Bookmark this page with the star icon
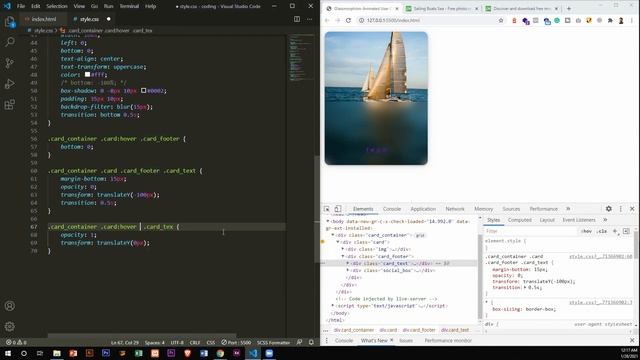Screen dimensions: 640x360 click(x=501, y=20)
